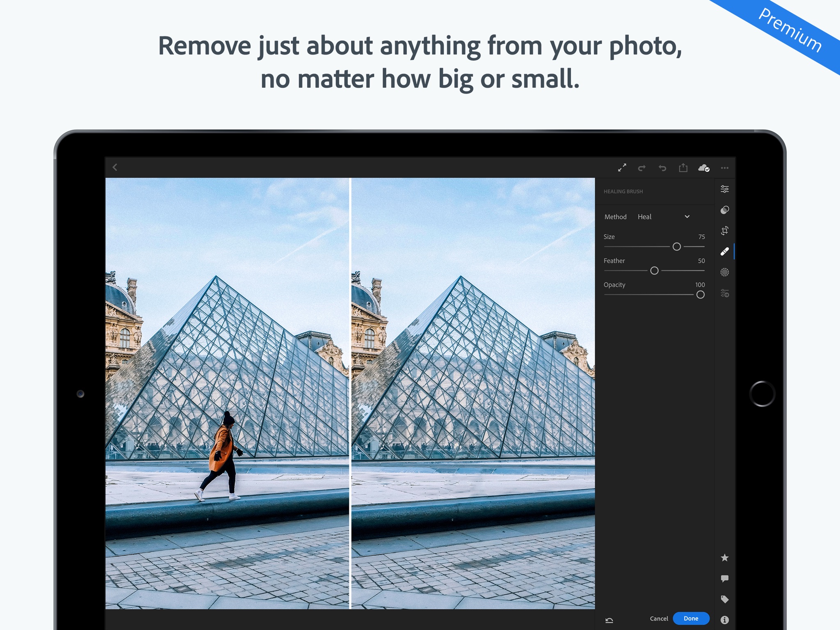Confirm edits with the Done button
Screen dimensions: 840x630
click(691, 619)
